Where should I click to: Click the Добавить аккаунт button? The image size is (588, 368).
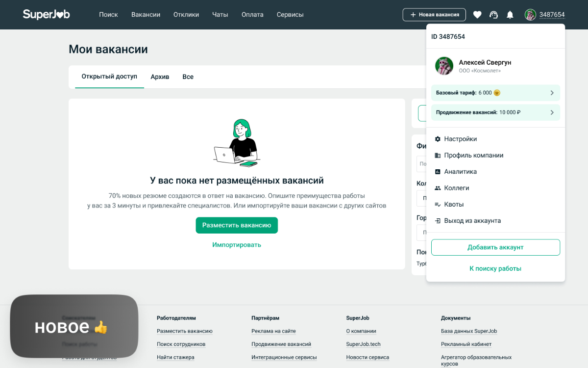(495, 247)
